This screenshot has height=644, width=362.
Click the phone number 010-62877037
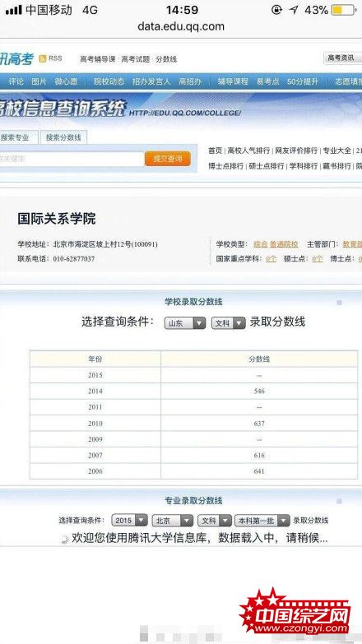(73, 259)
